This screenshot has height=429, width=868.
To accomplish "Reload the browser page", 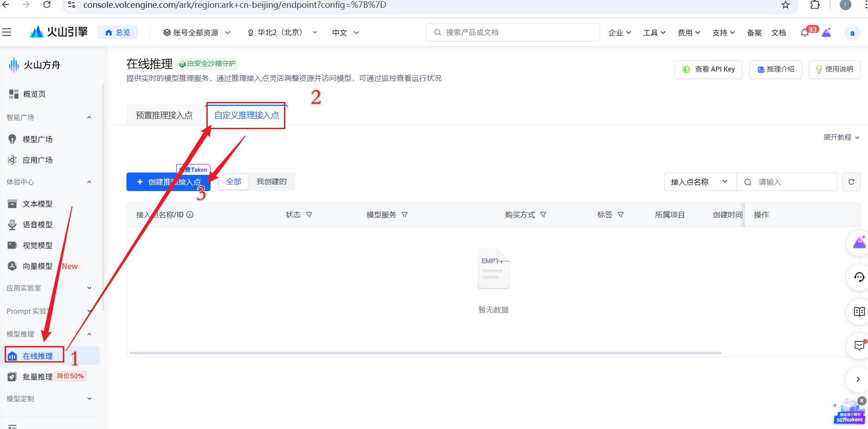I will click(x=47, y=5).
